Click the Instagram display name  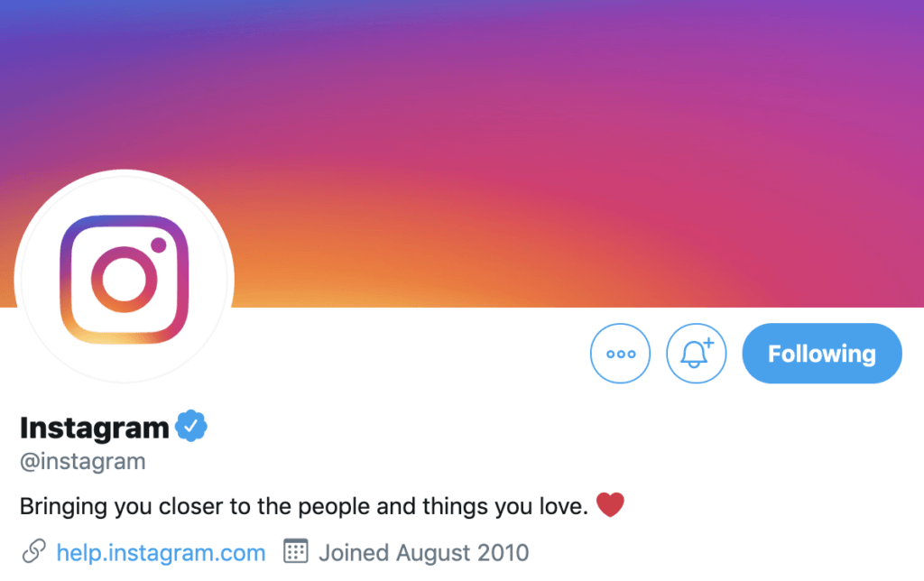[x=95, y=427]
